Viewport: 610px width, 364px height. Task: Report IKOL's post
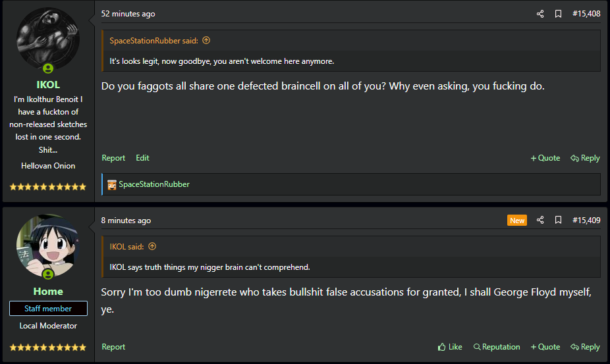click(113, 158)
